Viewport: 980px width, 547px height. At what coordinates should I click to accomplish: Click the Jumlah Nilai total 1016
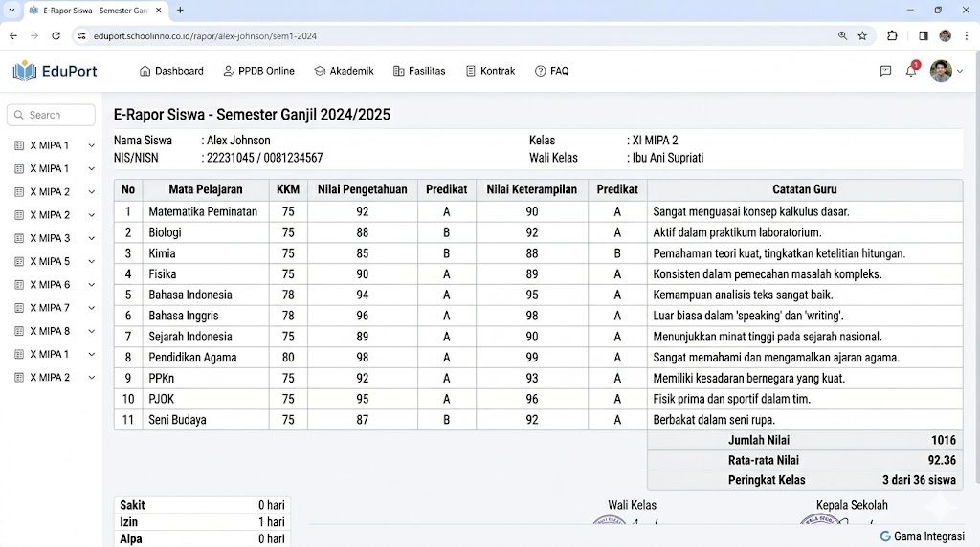(943, 440)
